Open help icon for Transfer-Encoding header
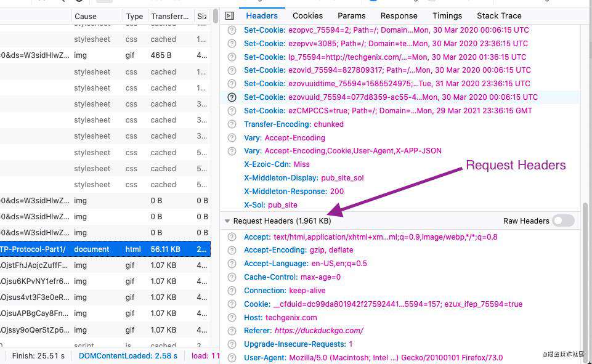This screenshot has width=592, height=364. (232, 124)
